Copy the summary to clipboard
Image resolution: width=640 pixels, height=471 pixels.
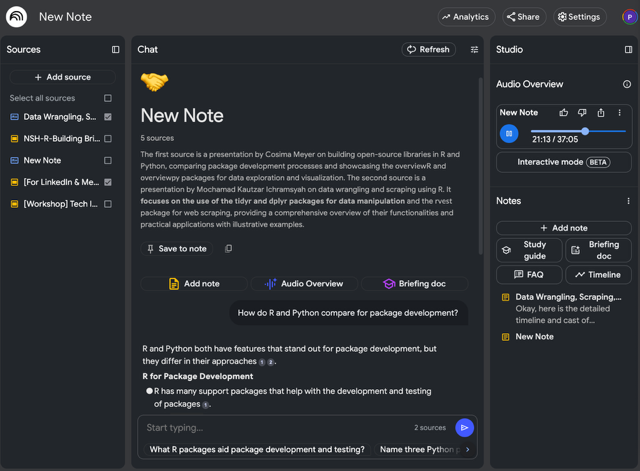(229, 249)
